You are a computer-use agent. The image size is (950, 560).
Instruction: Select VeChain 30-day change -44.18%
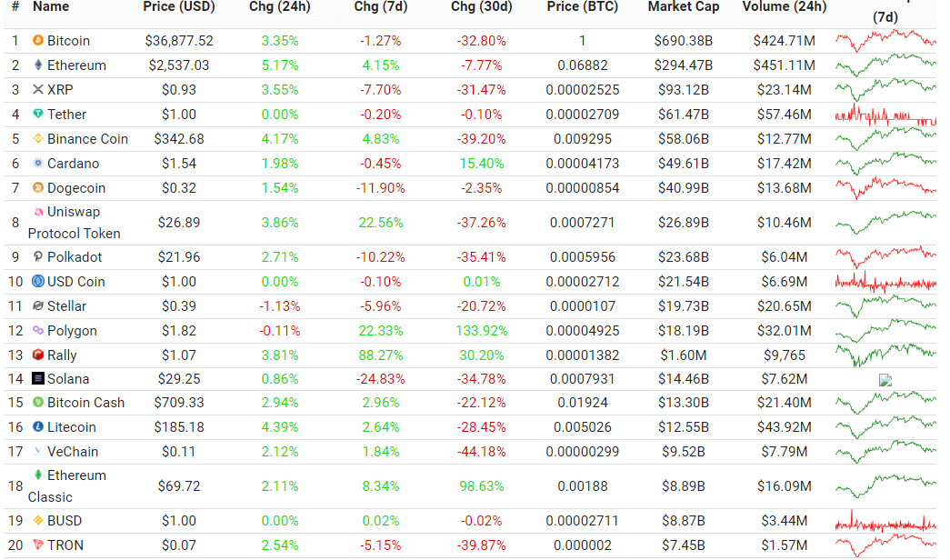tap(482, 452)
